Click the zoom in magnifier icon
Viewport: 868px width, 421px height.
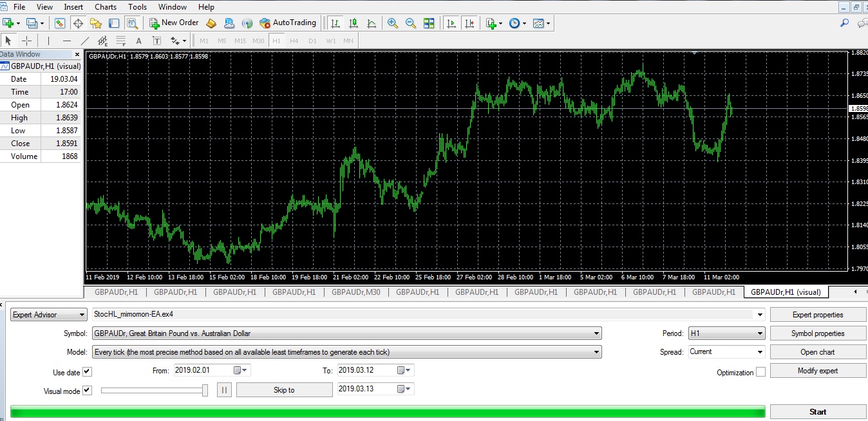coord(392,23)
